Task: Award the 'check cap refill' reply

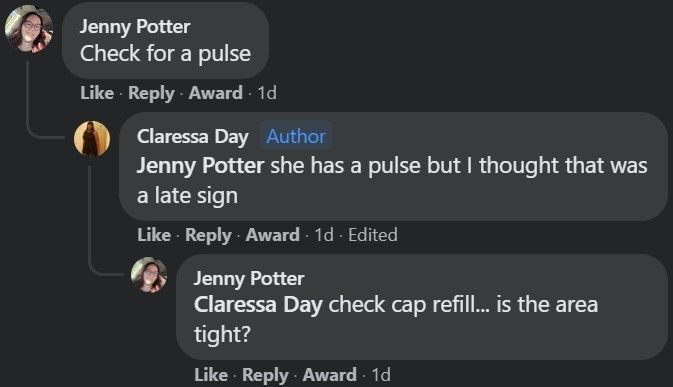Action: coord(330,375)
